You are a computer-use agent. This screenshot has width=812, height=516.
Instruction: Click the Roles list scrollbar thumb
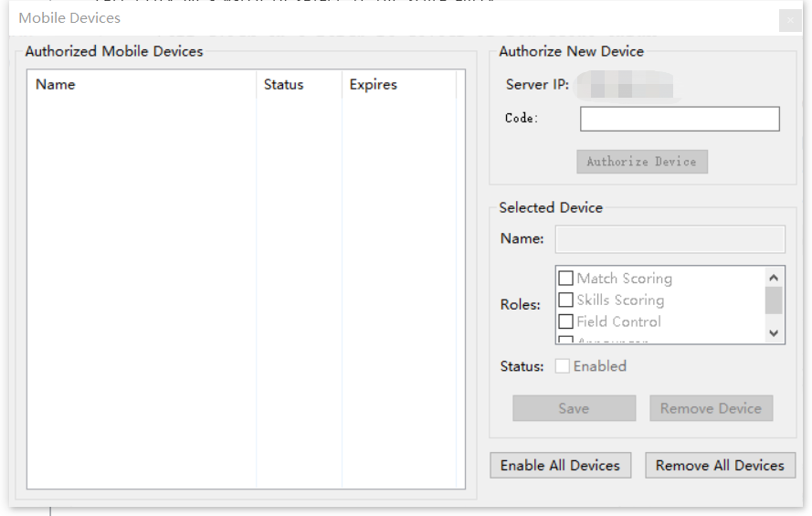(x=774, y=300)
